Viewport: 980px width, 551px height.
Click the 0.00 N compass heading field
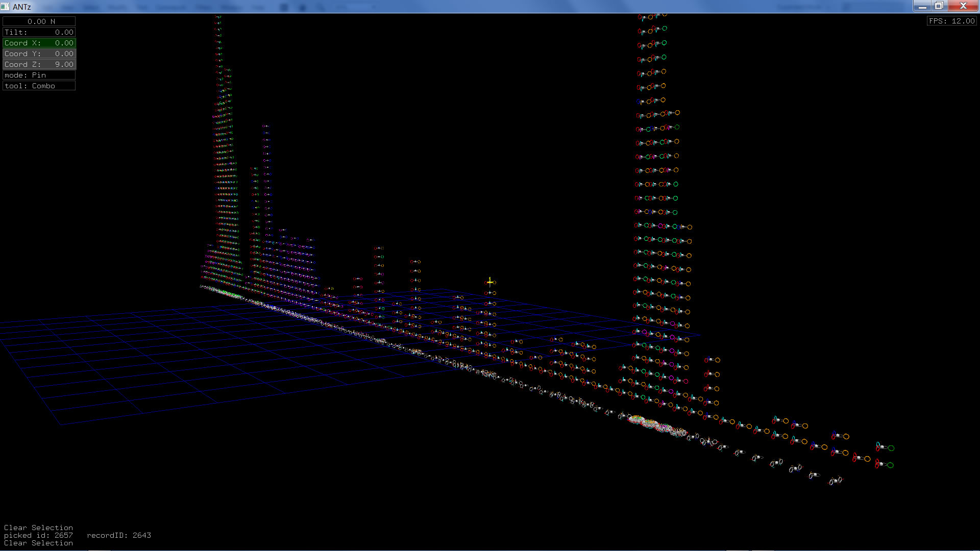click(39, 21)
